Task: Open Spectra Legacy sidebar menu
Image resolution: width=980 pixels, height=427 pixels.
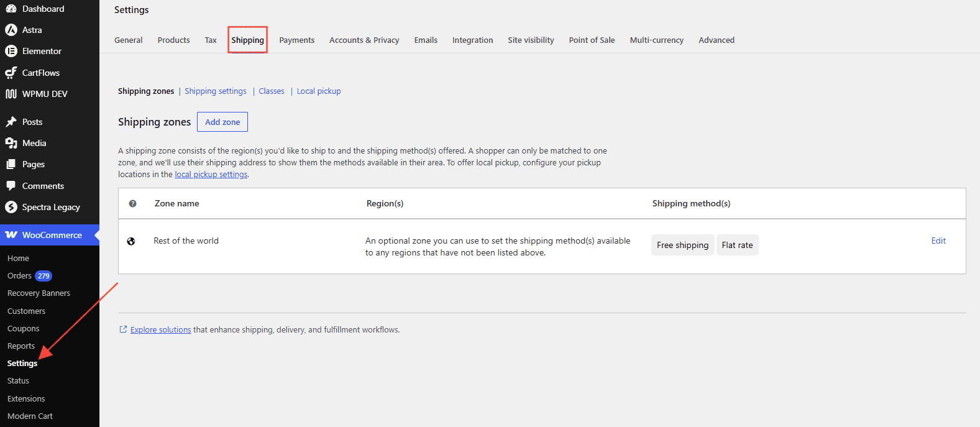Action: point(50,207)
